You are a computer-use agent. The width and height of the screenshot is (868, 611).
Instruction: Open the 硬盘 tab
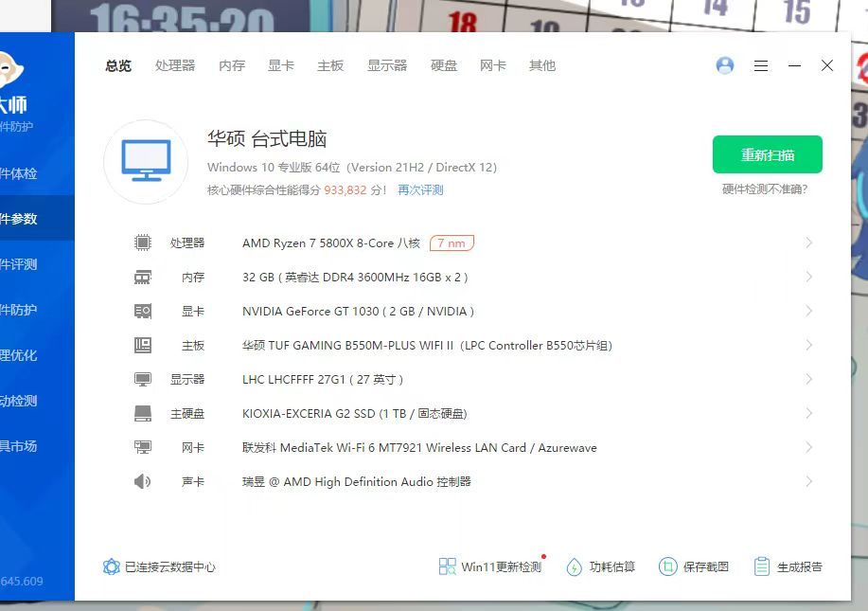click(444, 65)
